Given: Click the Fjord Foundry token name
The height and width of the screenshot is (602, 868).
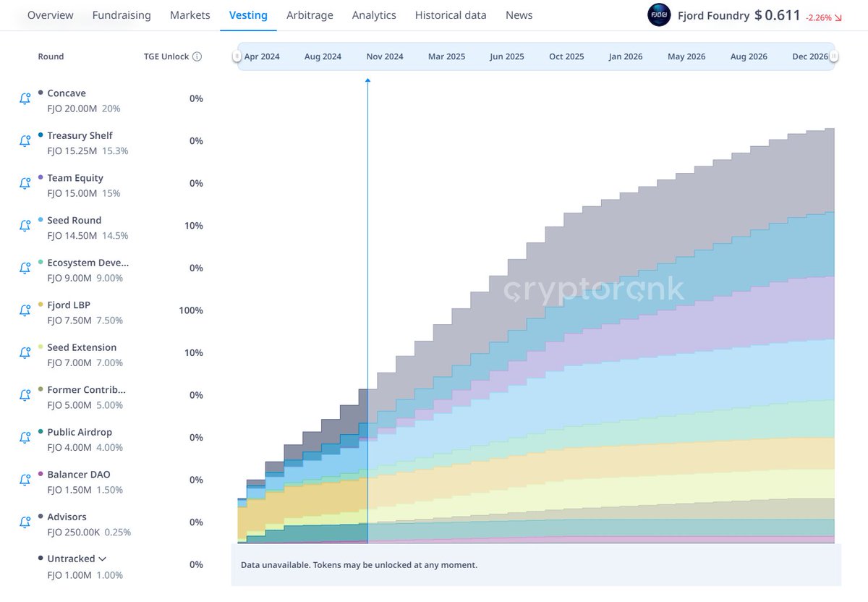Looking at the screenshot, I should (713, 15).
